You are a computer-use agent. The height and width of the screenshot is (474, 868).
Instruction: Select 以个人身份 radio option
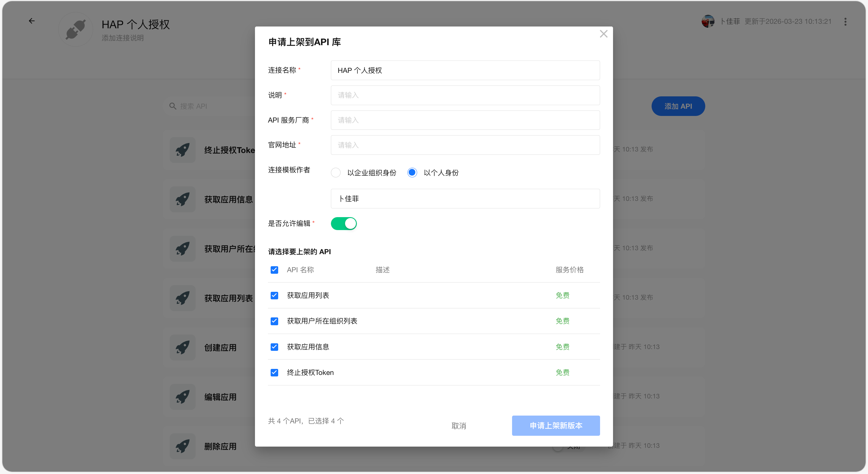[x=412, y=173]
